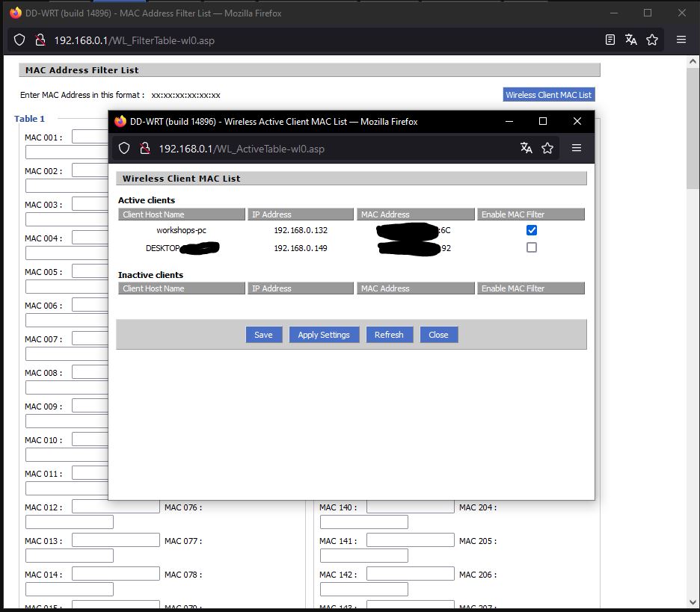Viewport: 700px width, 612px height.
Task: Toggle reader view in main window
Action: 610,40
